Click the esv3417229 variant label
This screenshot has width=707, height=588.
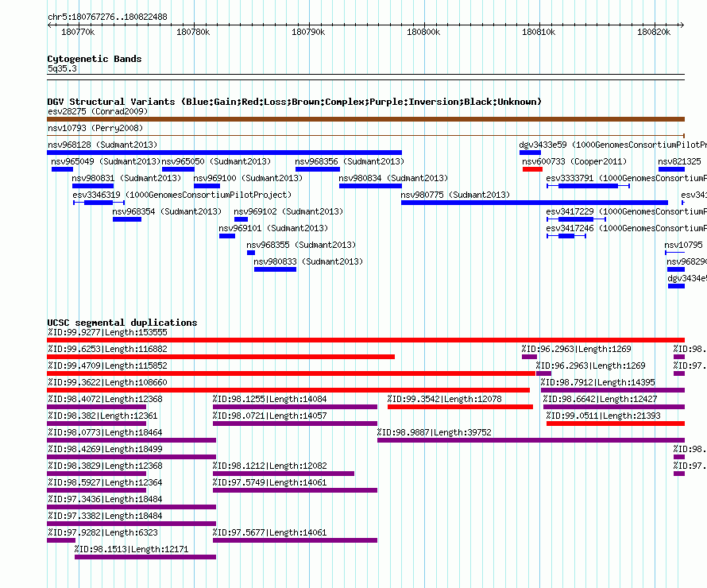pyautogui.click(x=626, y=211)
